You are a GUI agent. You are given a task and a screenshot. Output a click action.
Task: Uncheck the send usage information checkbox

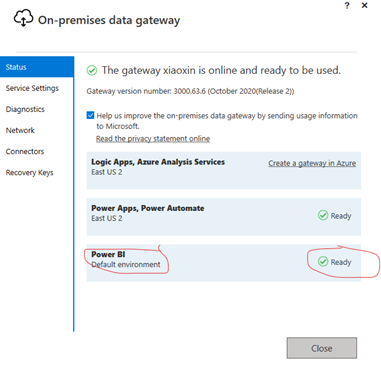[90, 115]
